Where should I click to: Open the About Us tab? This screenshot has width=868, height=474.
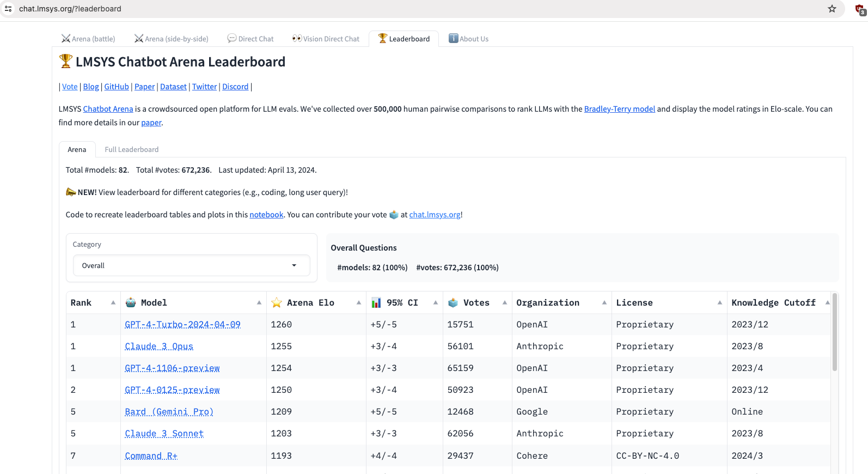(x=468, y=39)
